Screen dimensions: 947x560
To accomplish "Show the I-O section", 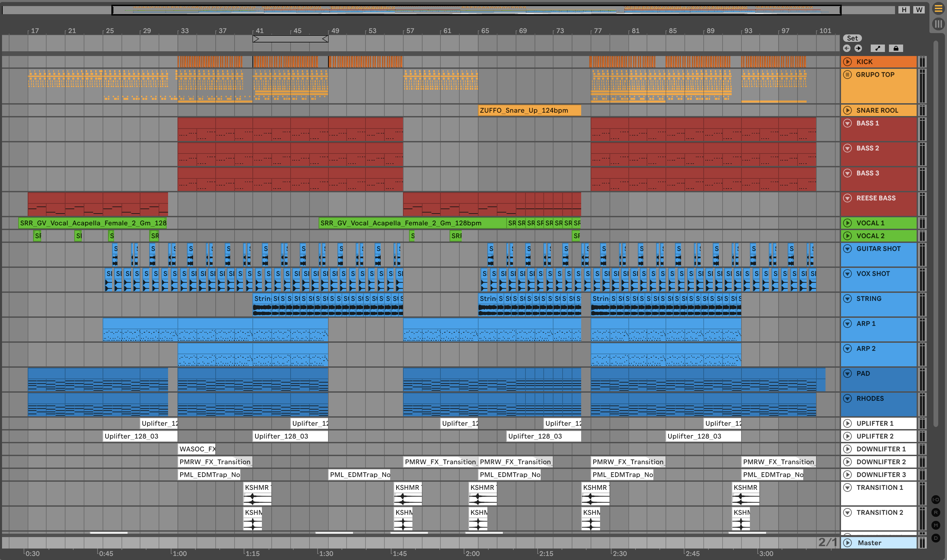I will point(936,500).
